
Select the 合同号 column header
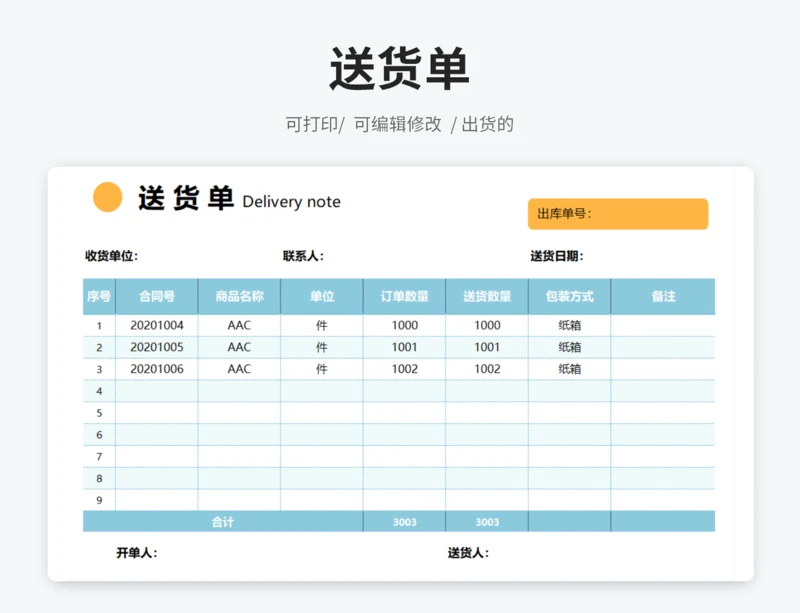(x=157, y=296)
